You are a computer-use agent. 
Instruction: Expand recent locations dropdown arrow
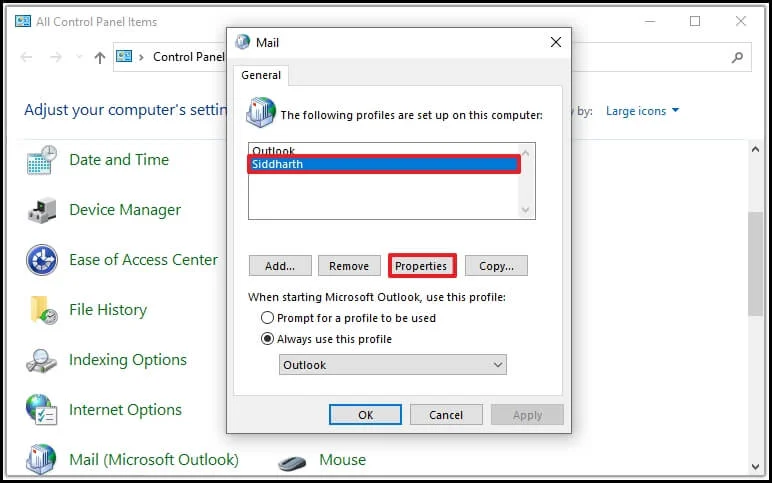[79, 58]
